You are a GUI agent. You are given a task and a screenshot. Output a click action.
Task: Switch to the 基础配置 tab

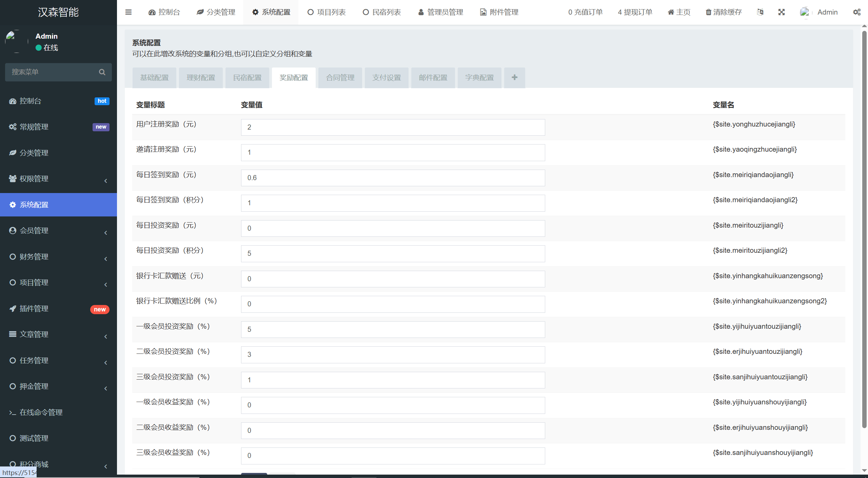click(154, 78)
